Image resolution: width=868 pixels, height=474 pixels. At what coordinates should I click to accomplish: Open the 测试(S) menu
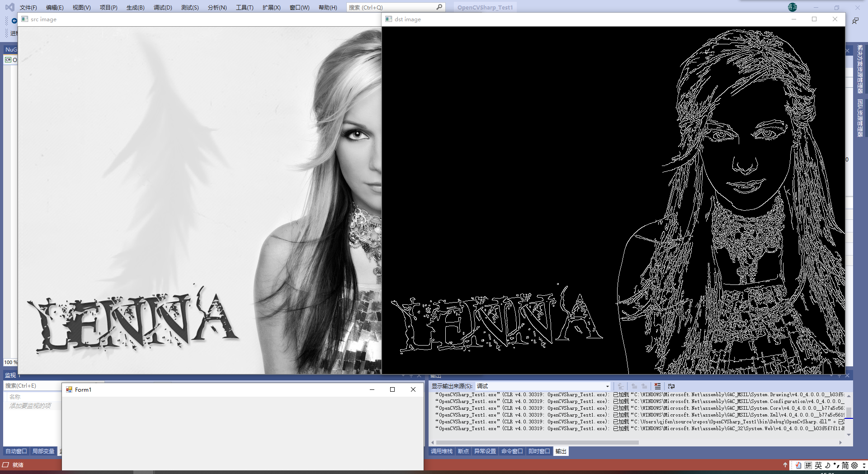click(x=190, y=8)
